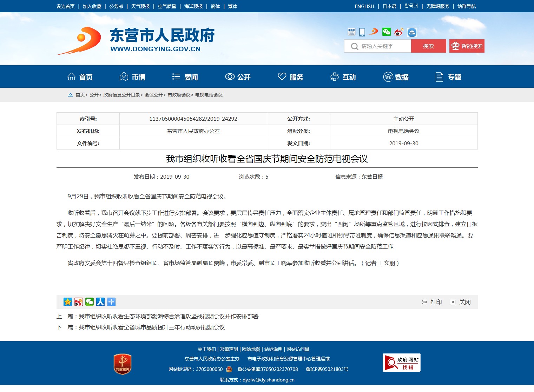Switch language to ENGLISH
This screenshot has height=392, width=534.
click(x=364, y=6)
